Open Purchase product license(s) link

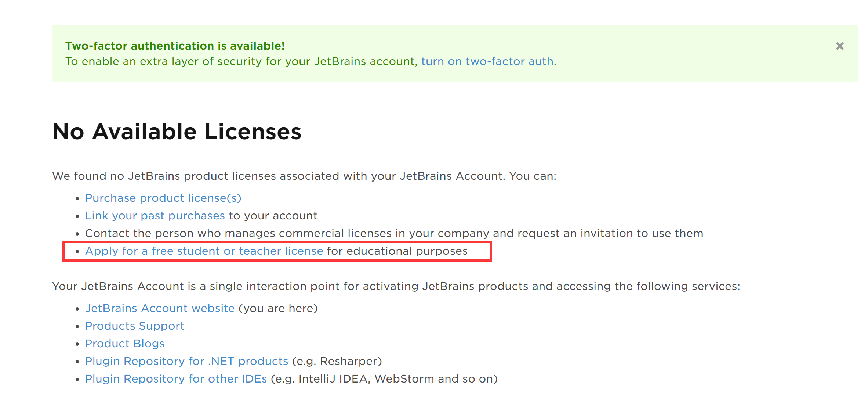(x=163, y=198)
